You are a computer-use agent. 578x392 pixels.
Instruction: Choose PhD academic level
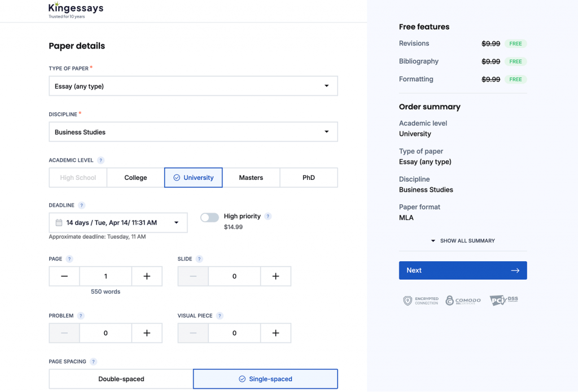(308, 178)
